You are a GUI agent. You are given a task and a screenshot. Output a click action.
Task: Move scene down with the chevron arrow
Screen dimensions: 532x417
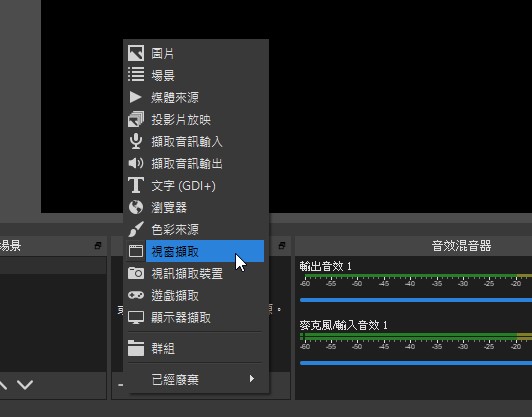25,384
